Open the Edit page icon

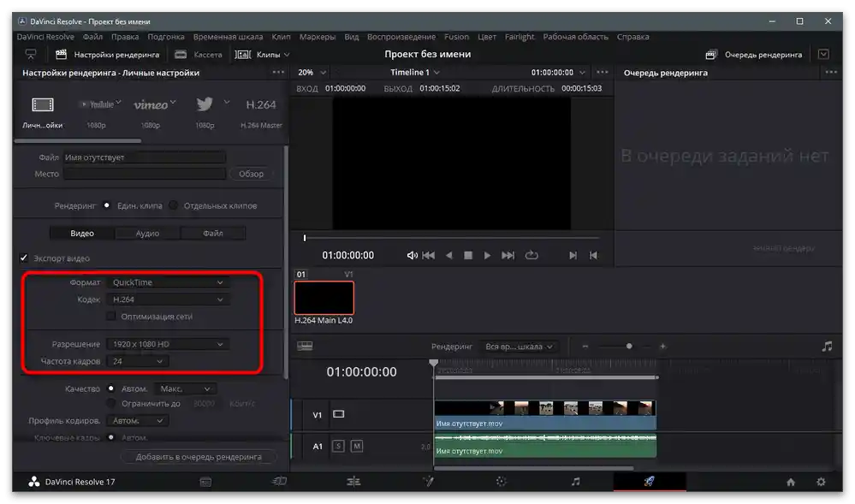(x=353, y=482)
